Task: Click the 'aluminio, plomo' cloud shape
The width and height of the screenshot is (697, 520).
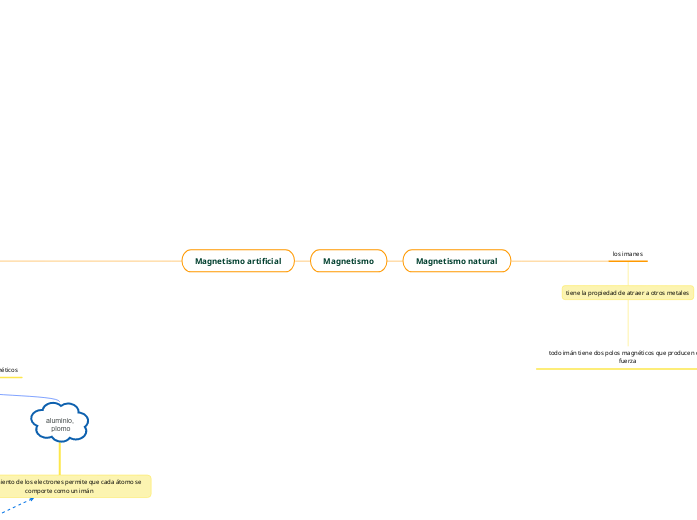Action: (x=60, y=425)
